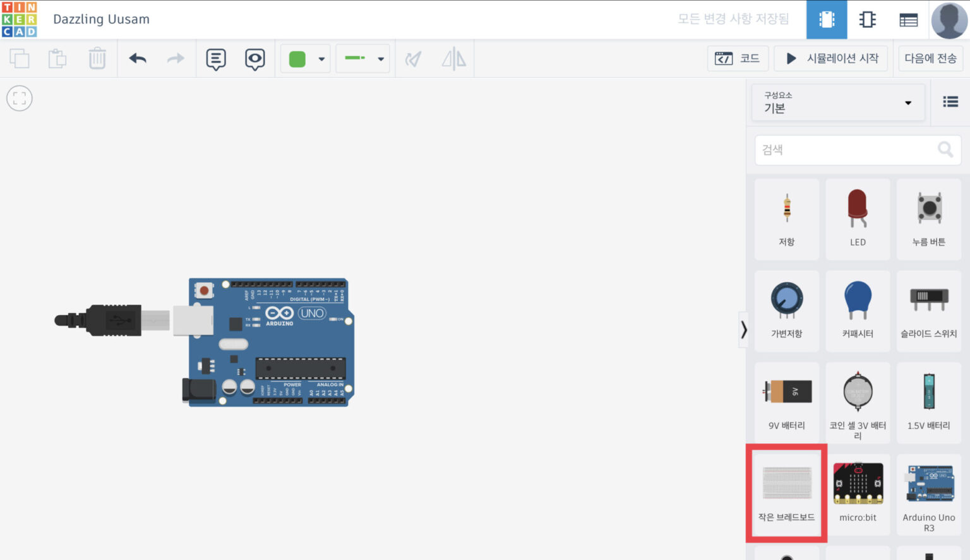Switch to circuit view tab
Image resolution: width=970 pixels, height=560 pixels.
coord(827,20)
